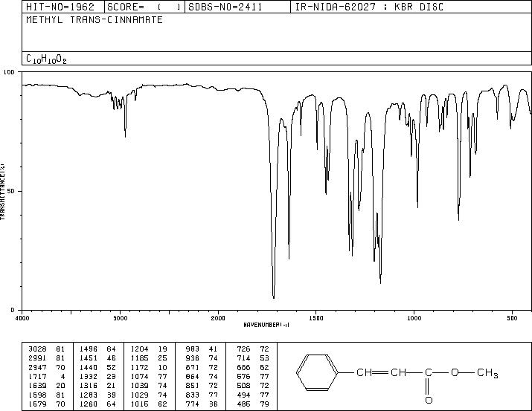Click the 983 peak table entry
532x411 pixels.
click(202, 349)
